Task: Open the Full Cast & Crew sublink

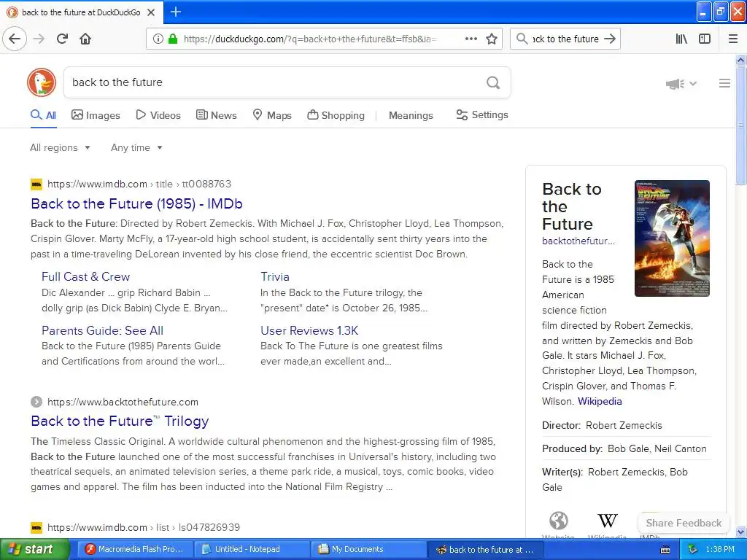Action: tap(86, 276)
